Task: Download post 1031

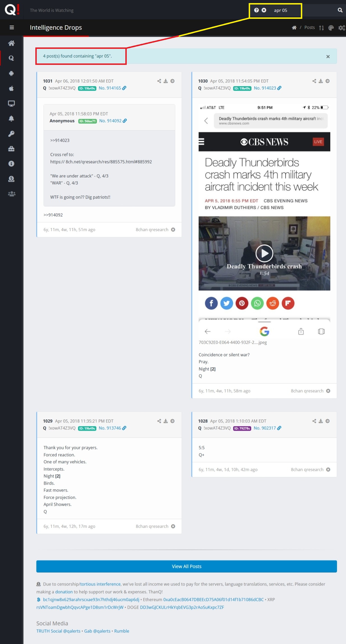Action: pos(166,81)
